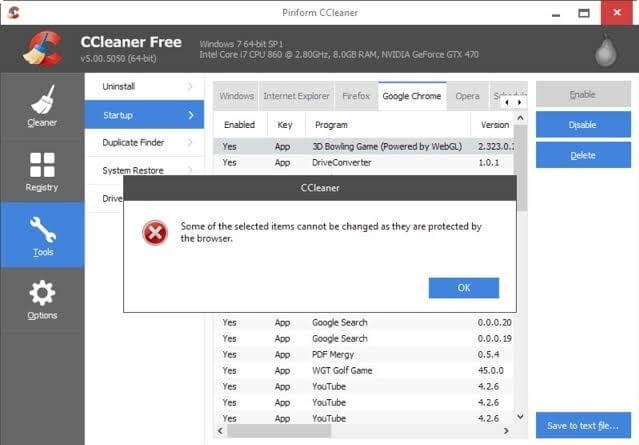Click the Duplicate Finder chevron arrow

[190, 143]
